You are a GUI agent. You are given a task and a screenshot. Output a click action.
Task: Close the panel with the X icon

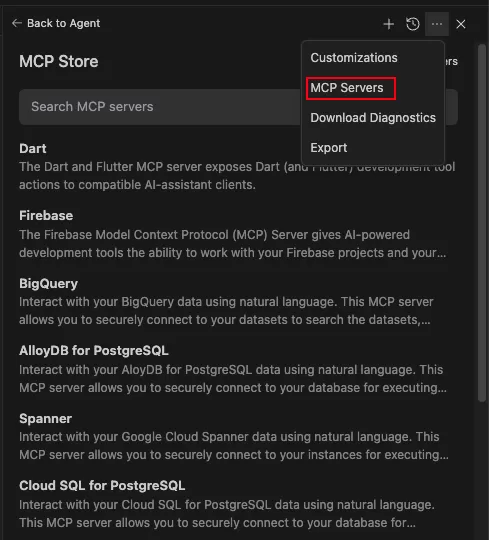461,24
